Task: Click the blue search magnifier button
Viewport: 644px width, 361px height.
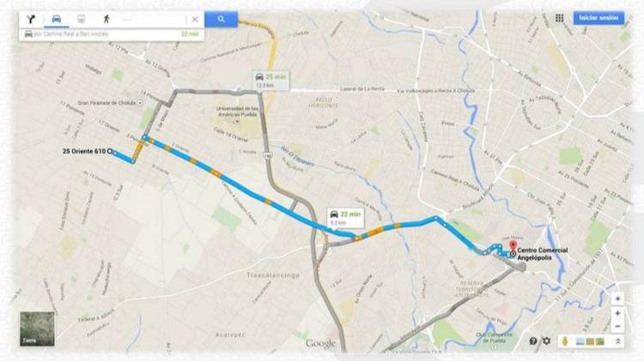Action: (x=221, y=19)
